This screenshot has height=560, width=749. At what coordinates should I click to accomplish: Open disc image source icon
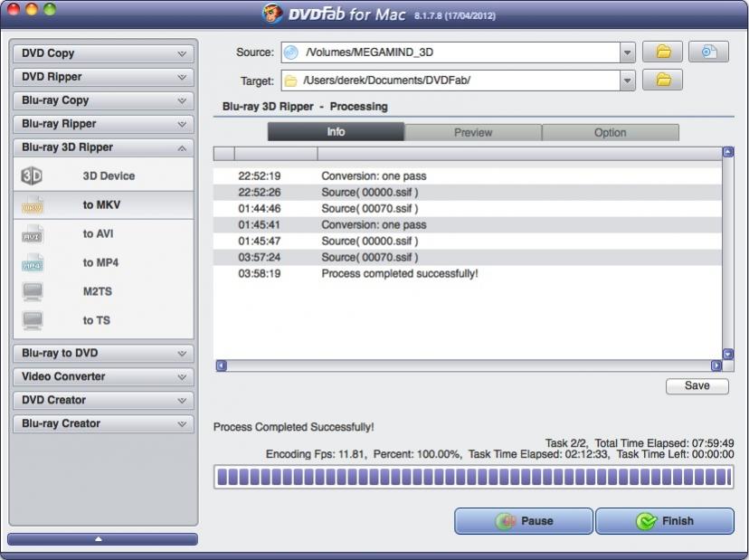coord(708,52)
